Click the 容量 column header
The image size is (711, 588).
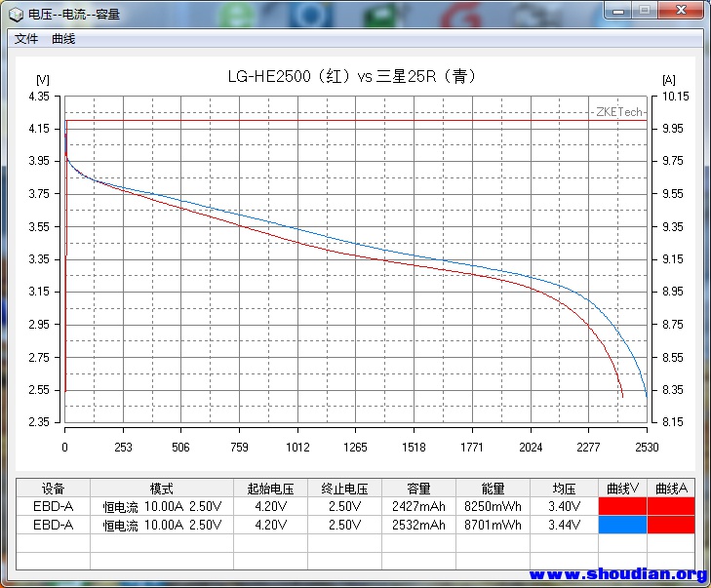tap(418, 489)
